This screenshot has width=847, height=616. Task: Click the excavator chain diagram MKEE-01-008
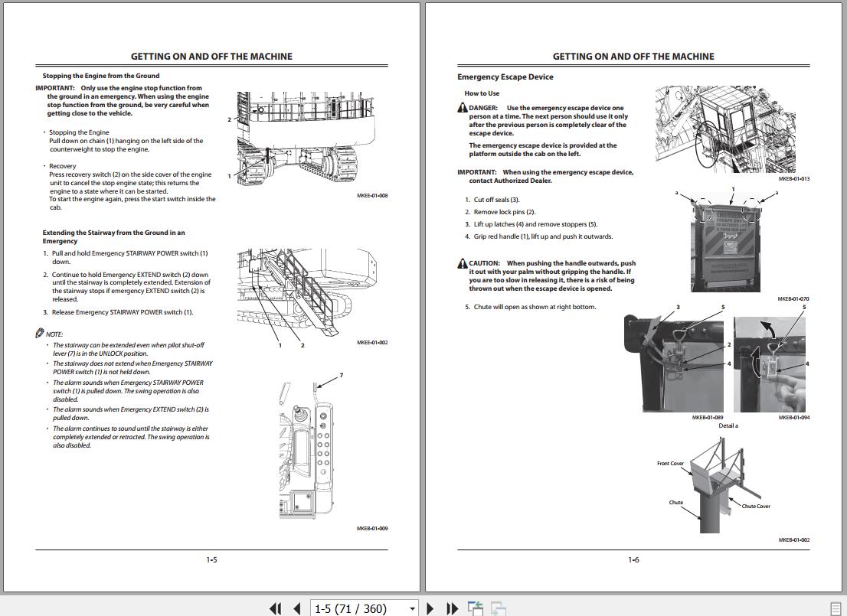(x=297, y=139)
